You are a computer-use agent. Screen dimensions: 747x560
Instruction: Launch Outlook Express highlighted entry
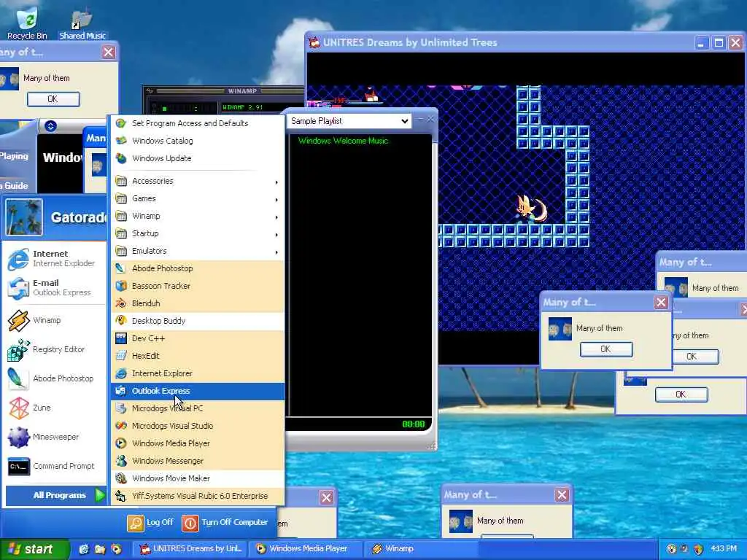198,391
